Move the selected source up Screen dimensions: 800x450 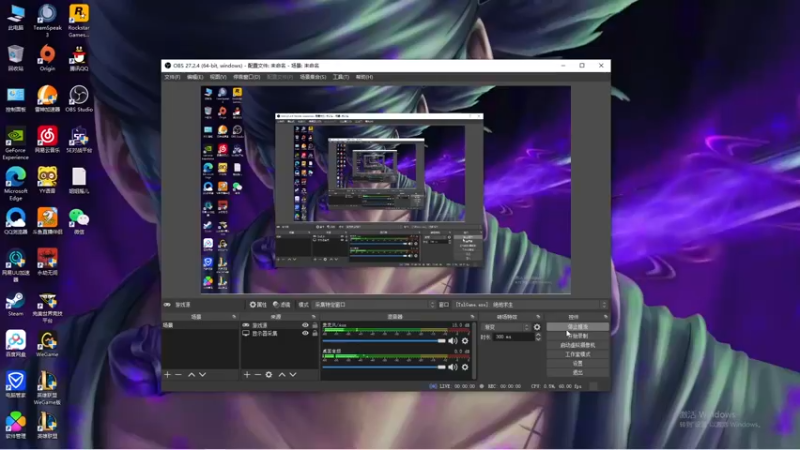tap(282, 374)
